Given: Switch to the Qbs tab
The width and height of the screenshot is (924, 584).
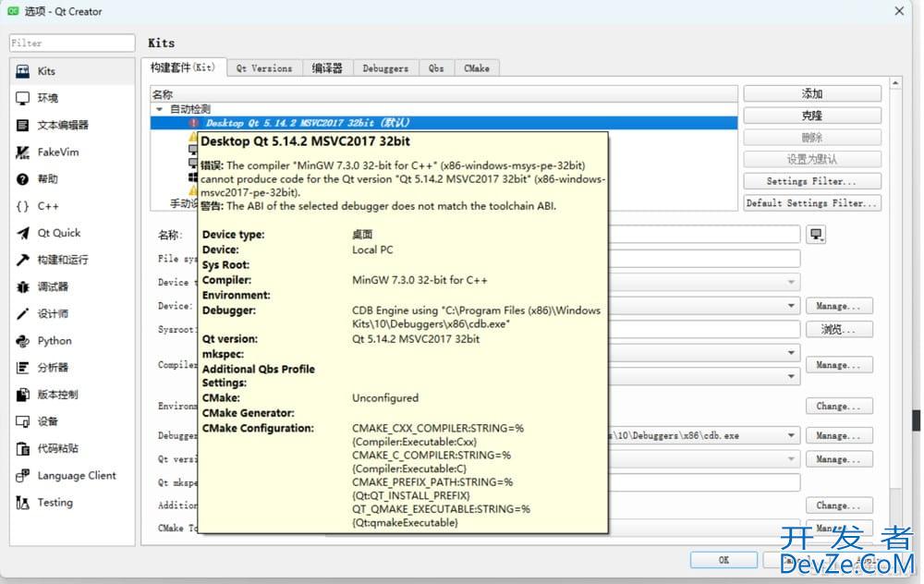Looking at the screenshot, I should pyautogui.click(x=436, y=68).
